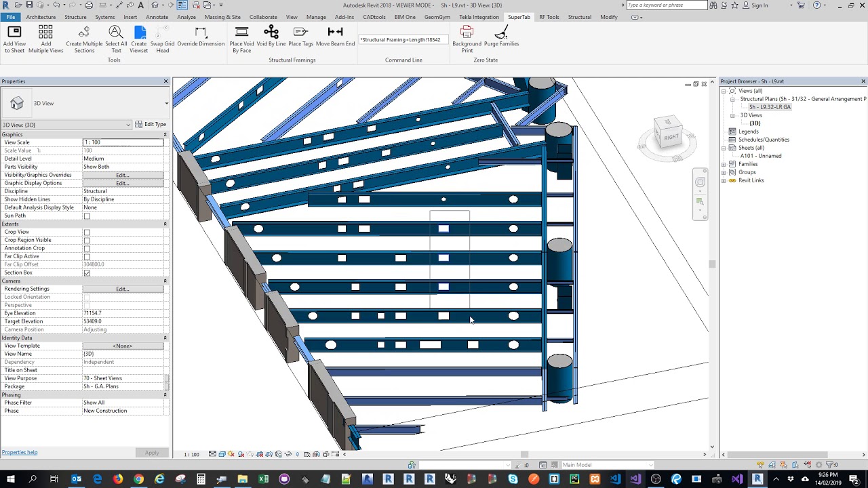
Task: Click the View Scale input field
Action: coord(123,142)
